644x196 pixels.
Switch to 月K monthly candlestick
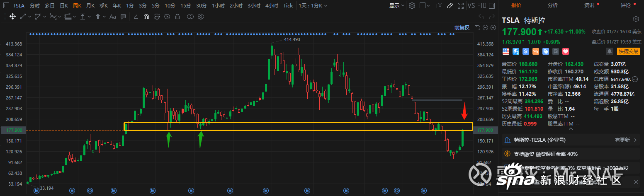coord(90,6)
